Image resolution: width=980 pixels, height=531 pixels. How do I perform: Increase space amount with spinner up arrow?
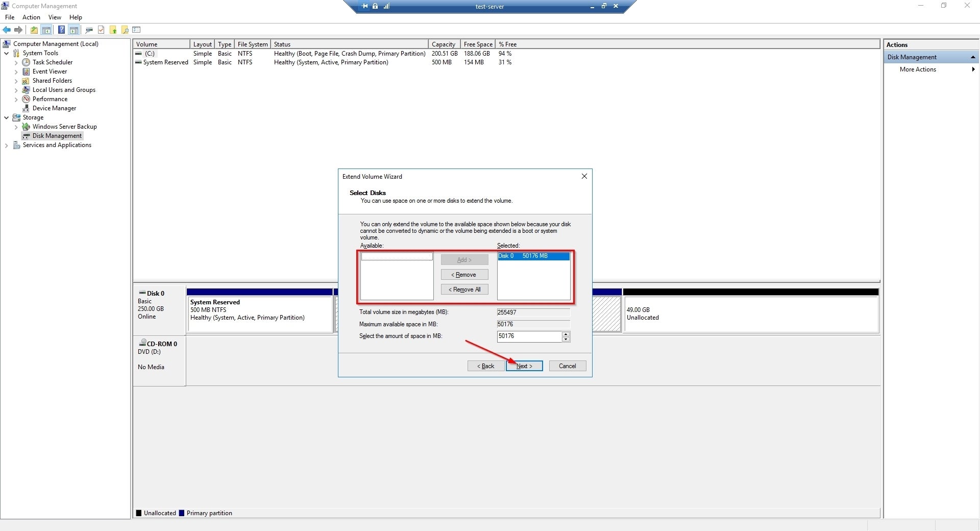(566, 334)
